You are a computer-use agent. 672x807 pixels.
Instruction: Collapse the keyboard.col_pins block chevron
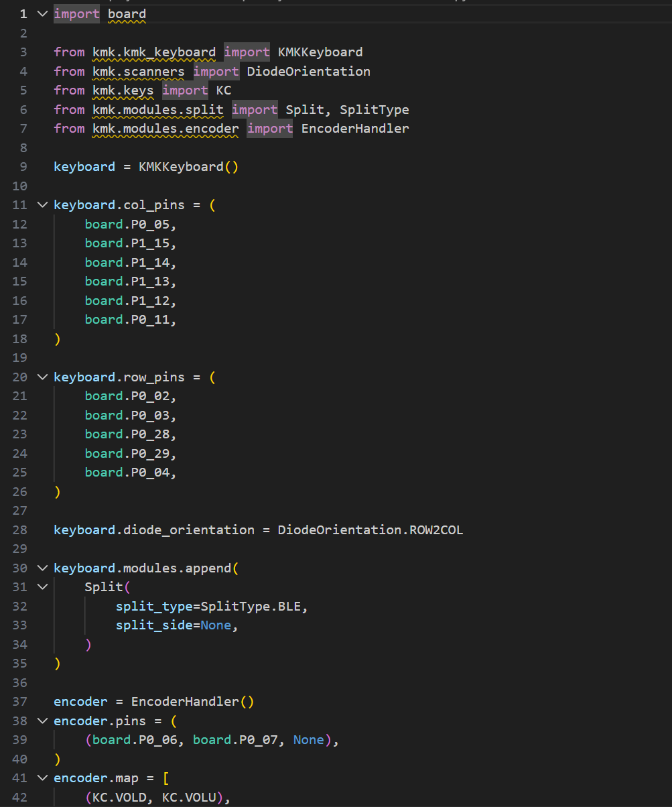coord(43,205)
